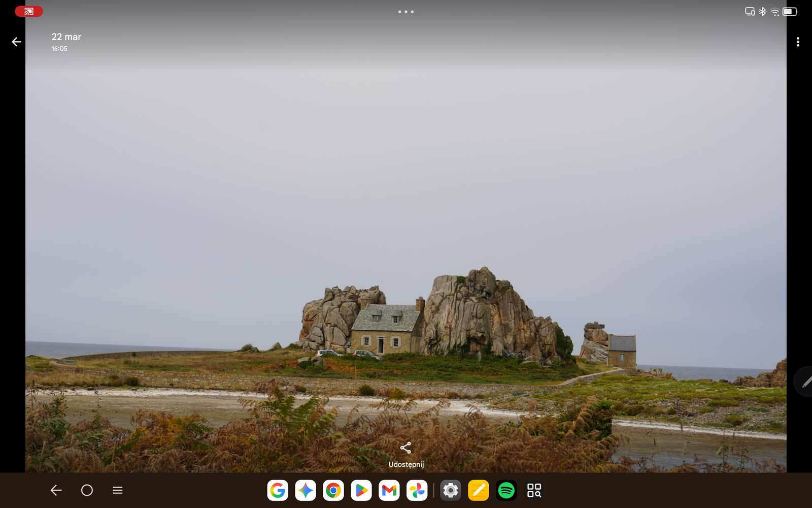Tap the 16:05 time label
The width and height of the screenshot is (812, 508).
tap(59, 49)
